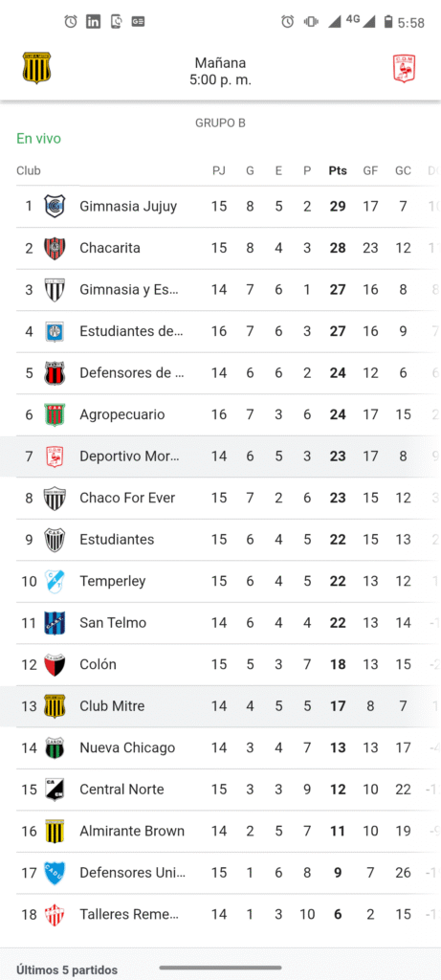
Task: Select the San Telmo crest icon
Action: [x=55, y=622]
